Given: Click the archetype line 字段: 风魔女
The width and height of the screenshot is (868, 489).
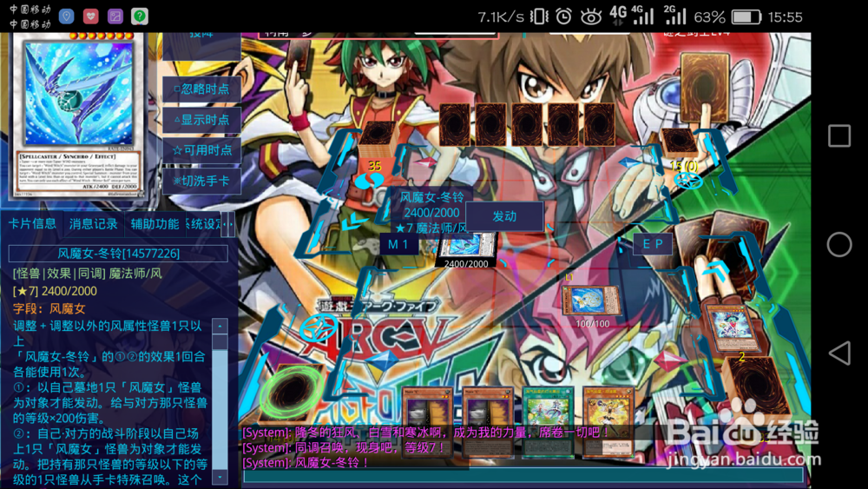Looking at the screenshot, I should (x=49, y=309).
